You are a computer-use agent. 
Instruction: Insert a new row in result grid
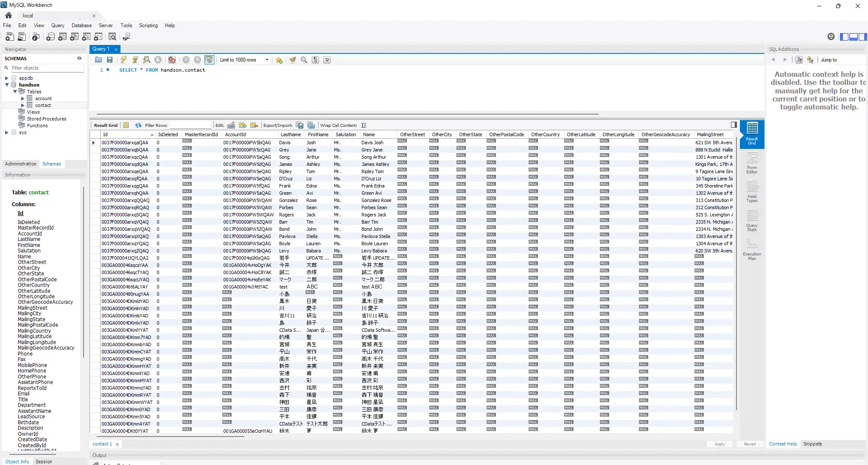tap(243, 125)
